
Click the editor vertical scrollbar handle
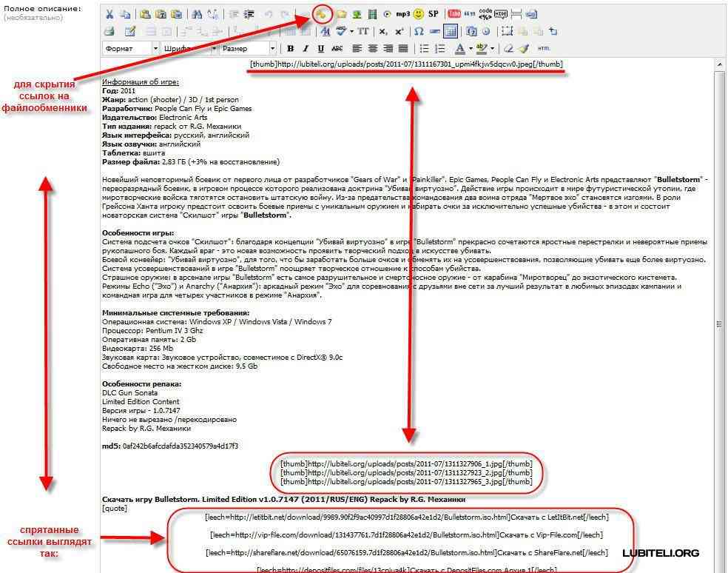[x=720, y=324]
